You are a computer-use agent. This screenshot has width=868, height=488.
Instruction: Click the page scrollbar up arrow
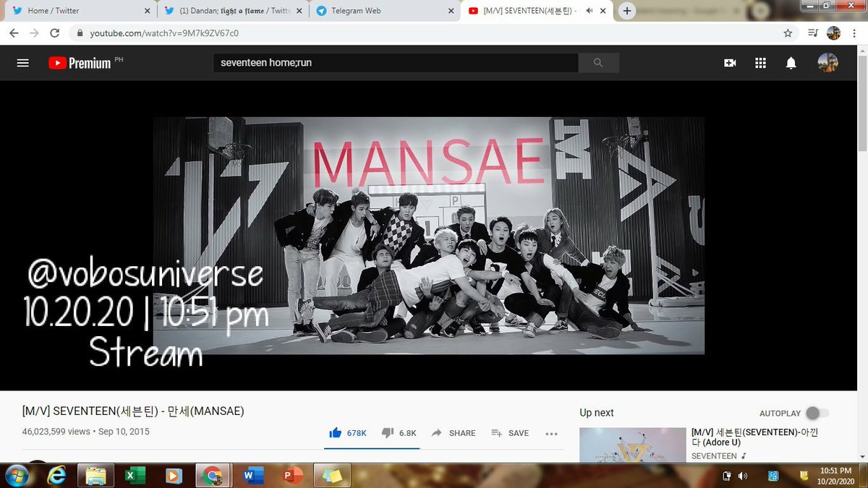(x=862, y=52)
